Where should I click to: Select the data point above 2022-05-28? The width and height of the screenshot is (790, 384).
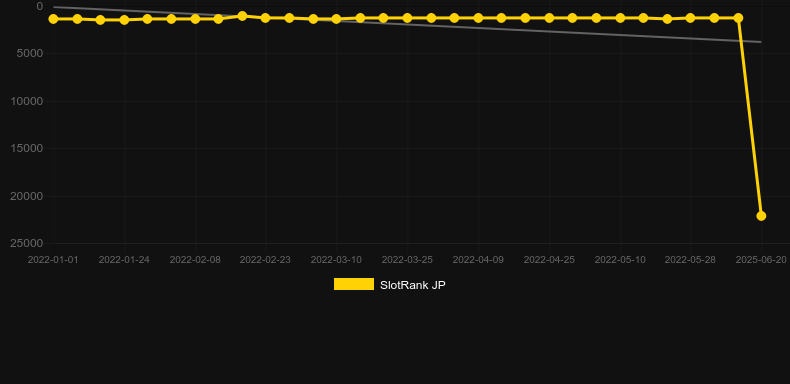click(690, 18)
